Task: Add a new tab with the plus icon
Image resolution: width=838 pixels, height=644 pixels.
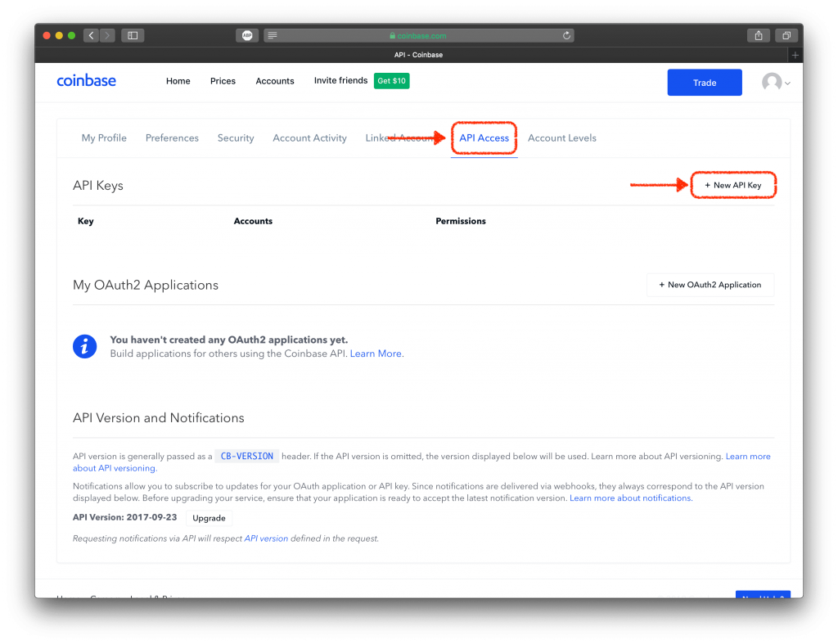Action: coord(795,55)
